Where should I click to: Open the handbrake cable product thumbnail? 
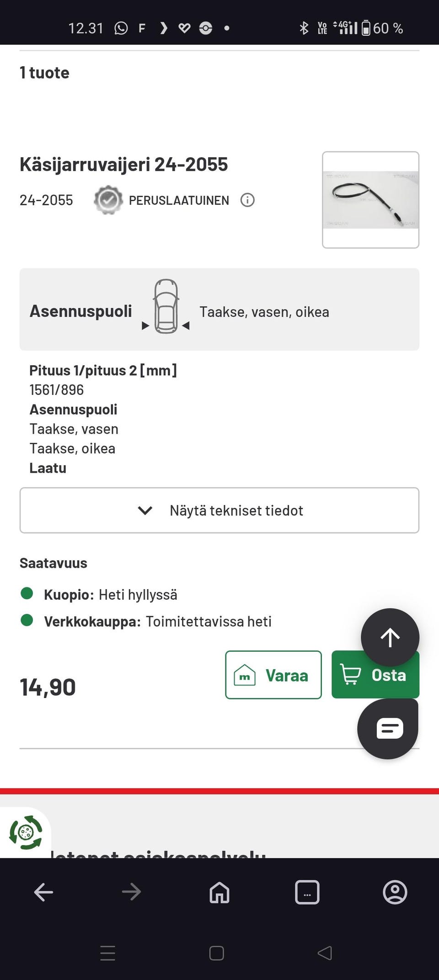tap(370, 200)
